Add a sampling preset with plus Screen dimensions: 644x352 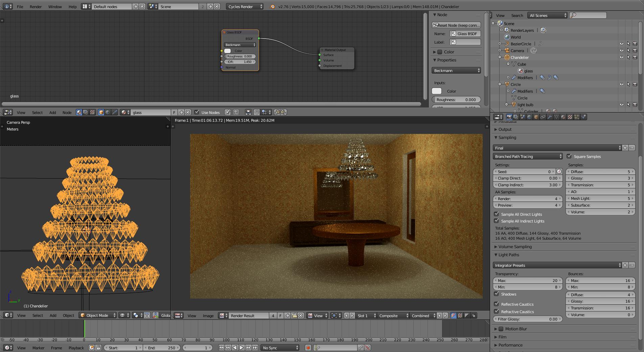tap(625, 148)
